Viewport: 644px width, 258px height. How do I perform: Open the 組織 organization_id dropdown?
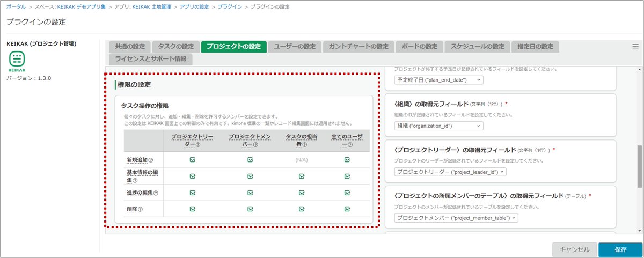point(438,126)
